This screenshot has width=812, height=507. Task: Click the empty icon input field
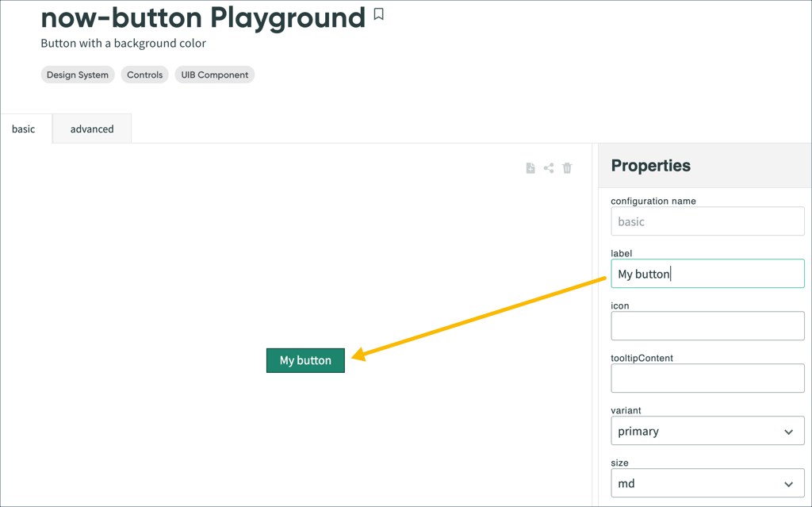(x=707, y=326)
